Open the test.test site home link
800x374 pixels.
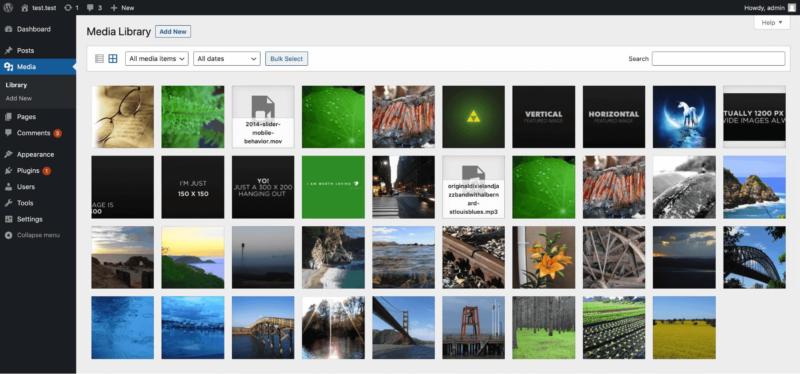coord(39,8)
